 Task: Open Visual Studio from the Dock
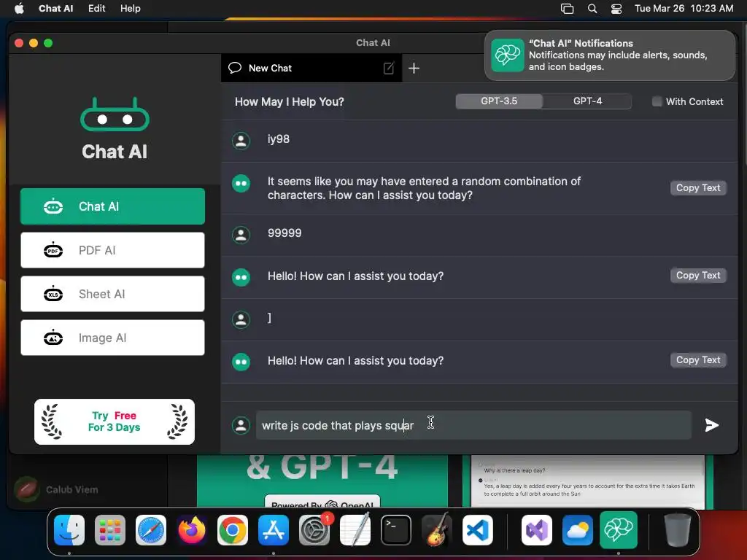click(x=537, y=530)
